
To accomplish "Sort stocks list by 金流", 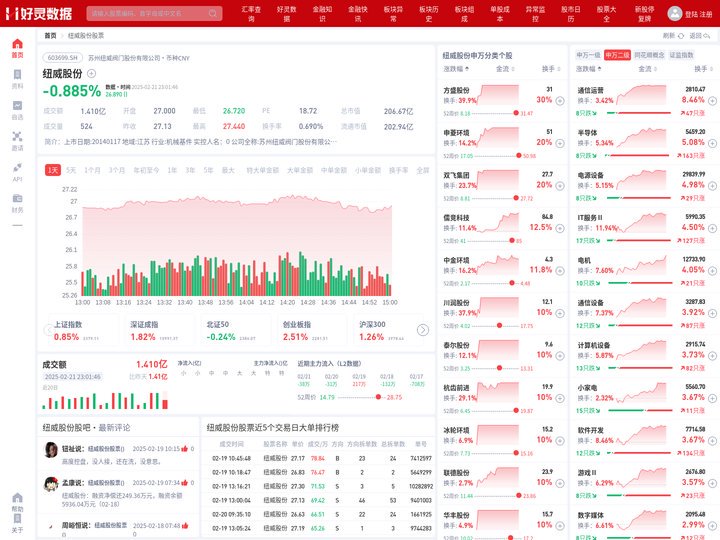I will point(505,69).
